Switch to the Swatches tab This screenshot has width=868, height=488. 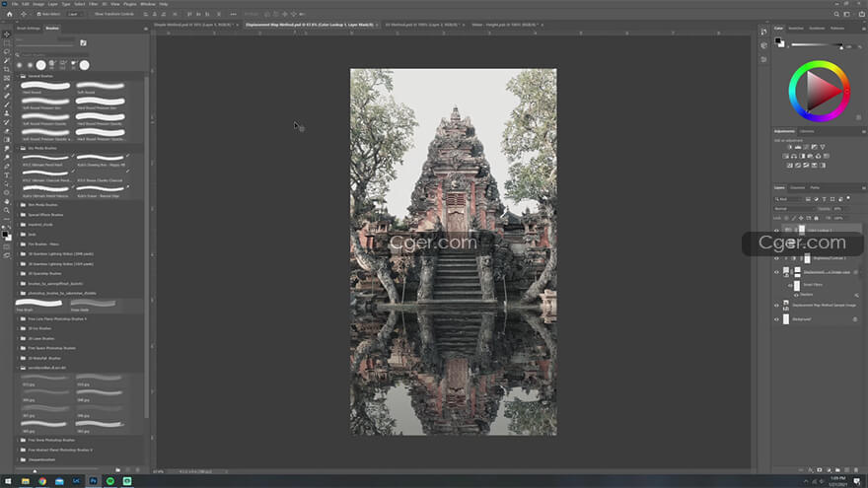(796, 29)
